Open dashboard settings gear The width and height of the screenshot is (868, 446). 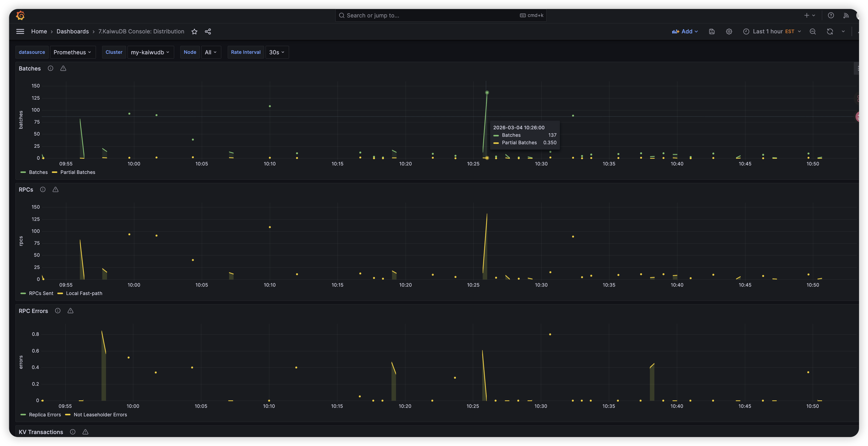(729, 31)
